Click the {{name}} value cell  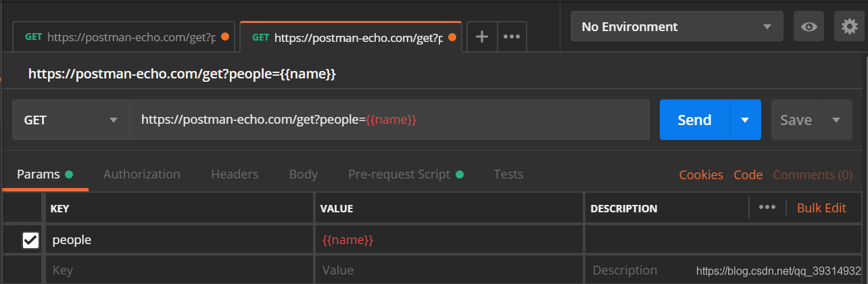pos(449,240)
